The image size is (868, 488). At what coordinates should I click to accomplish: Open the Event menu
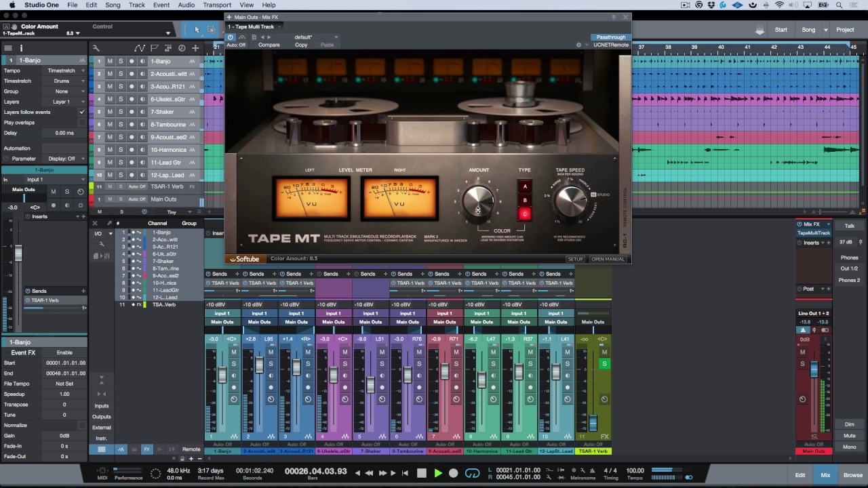(161, 5)
